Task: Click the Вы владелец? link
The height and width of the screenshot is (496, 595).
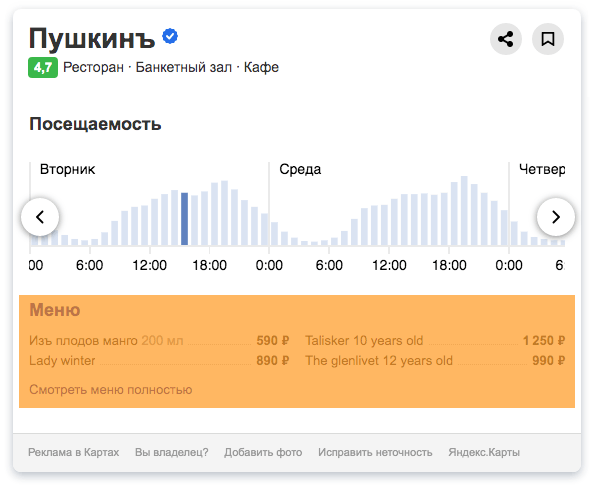Action: (172, 452)
